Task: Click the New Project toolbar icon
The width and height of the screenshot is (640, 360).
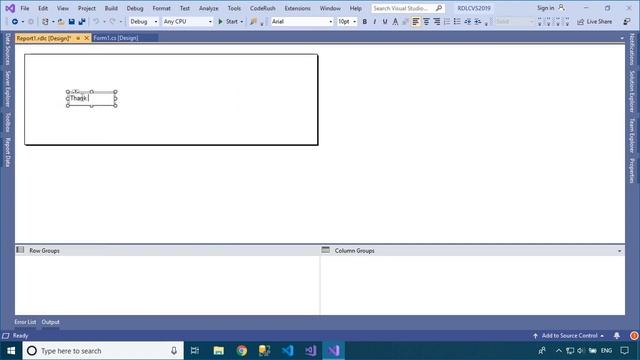Action: point(45,22)
